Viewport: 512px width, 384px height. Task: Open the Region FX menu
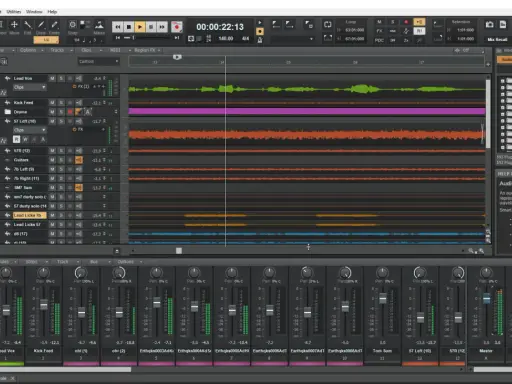tap(145, 50)
